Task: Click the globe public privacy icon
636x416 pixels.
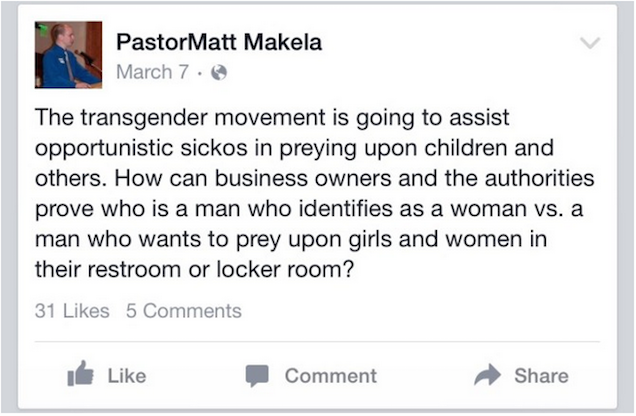Action: (220, 72)
